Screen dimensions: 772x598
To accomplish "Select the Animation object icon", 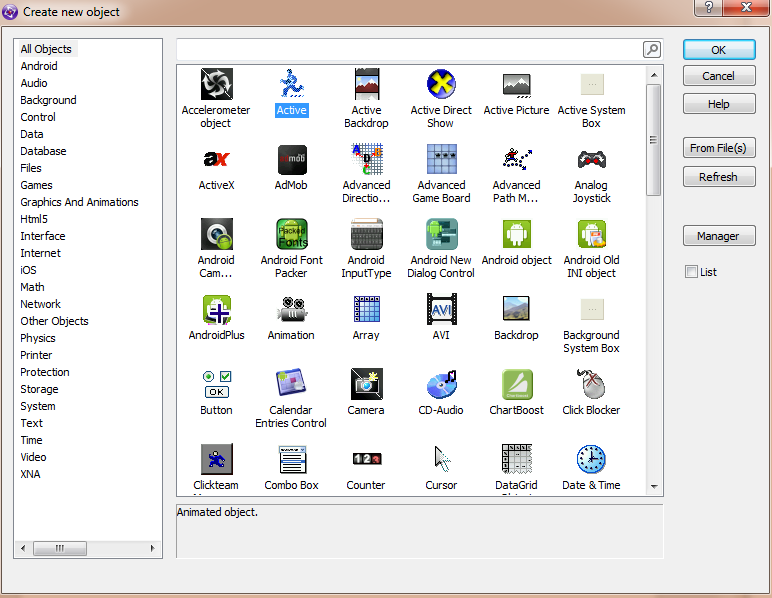I will [x=291, y=310].
